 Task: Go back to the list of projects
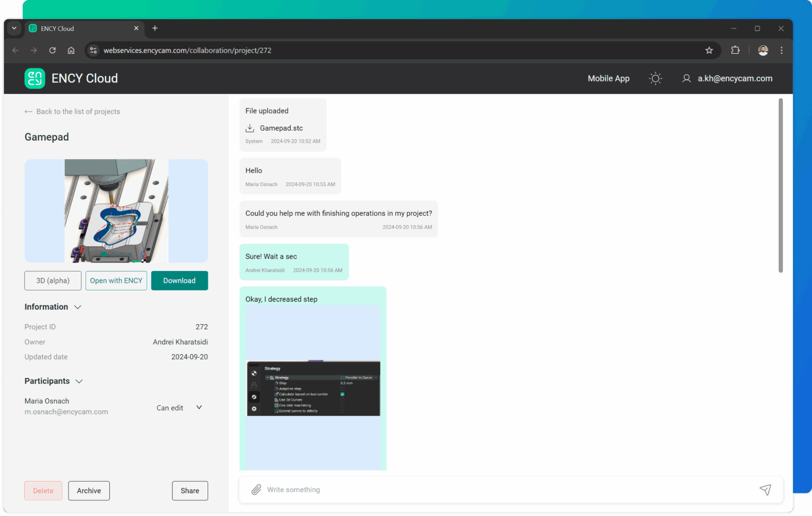coord(73,112)
